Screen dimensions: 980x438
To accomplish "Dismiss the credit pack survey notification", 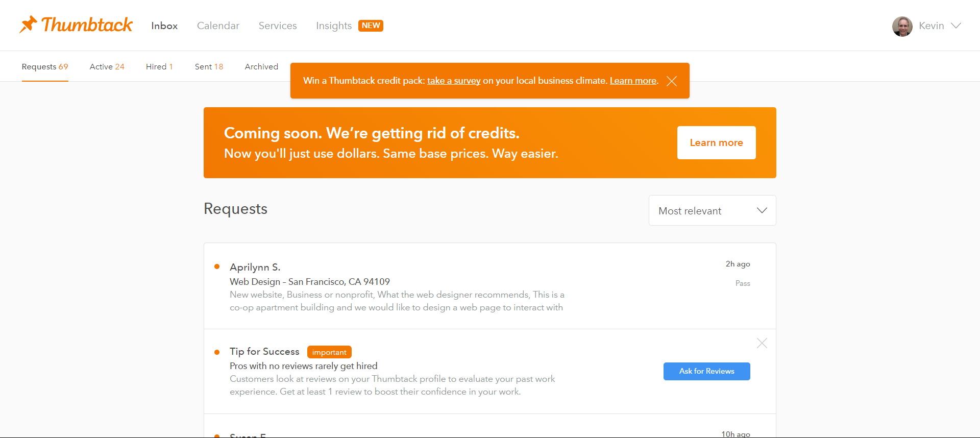I will tap(672, 81).
